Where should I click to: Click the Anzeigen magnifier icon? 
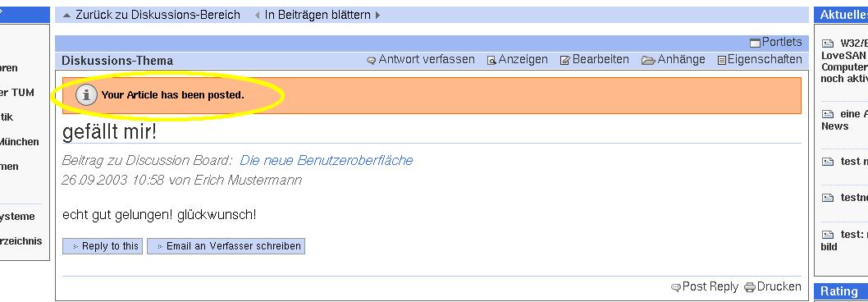(491, 61)
